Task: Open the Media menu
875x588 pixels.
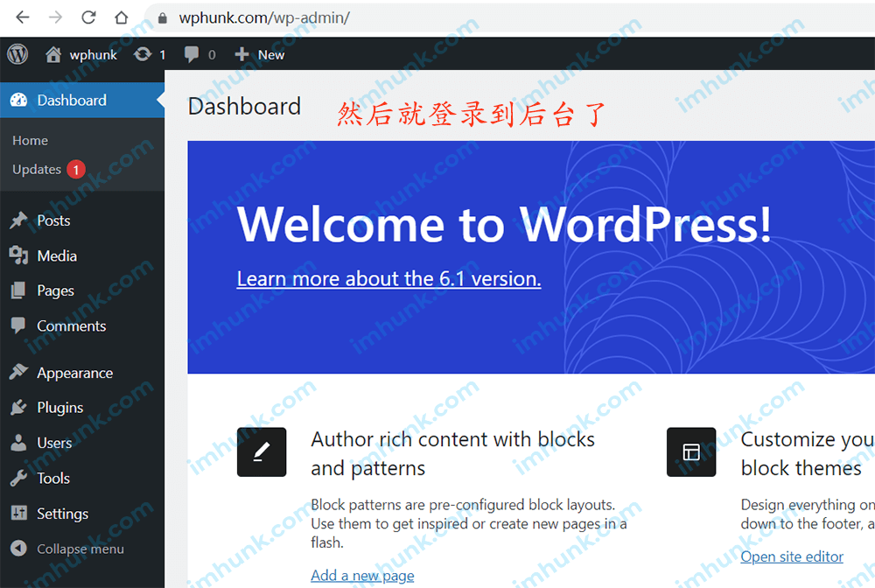Action: 57,256
